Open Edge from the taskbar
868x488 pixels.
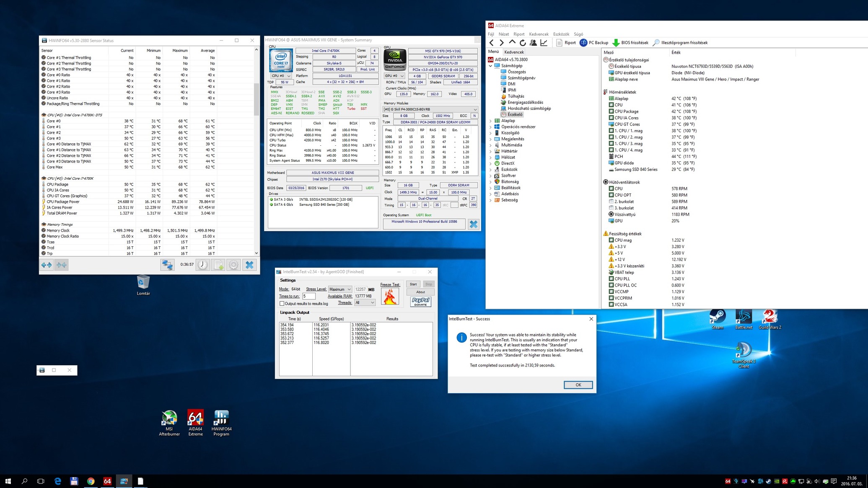(x=57, y=481)
